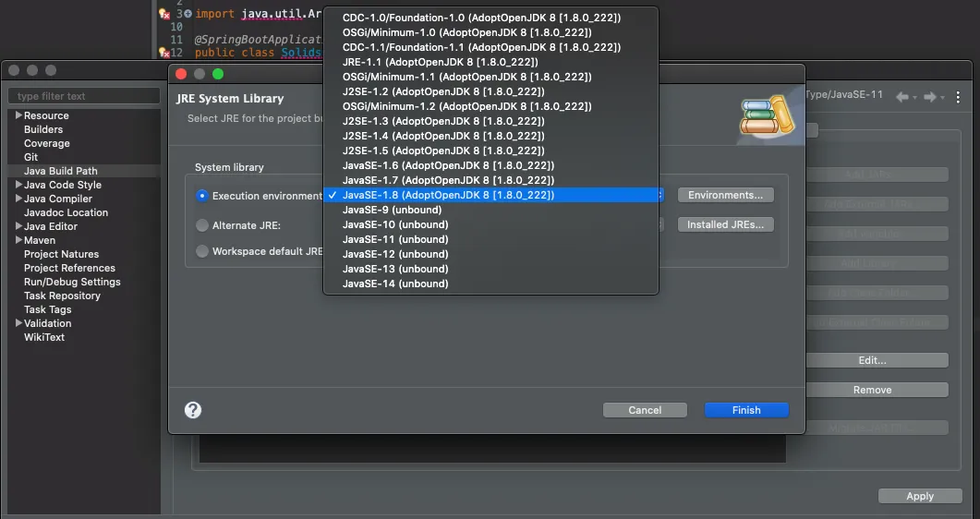980x519 pixels.
Task: Click the JRE library books icon
Action: click(767, 115)
